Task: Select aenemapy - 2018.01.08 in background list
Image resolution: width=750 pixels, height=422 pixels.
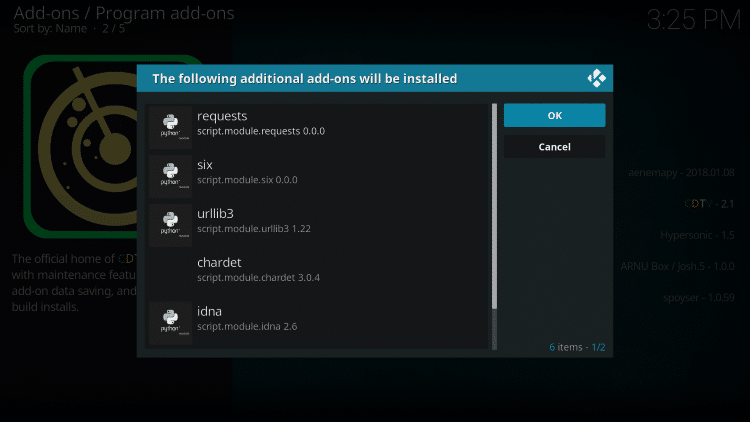Action: coord(683,172)
